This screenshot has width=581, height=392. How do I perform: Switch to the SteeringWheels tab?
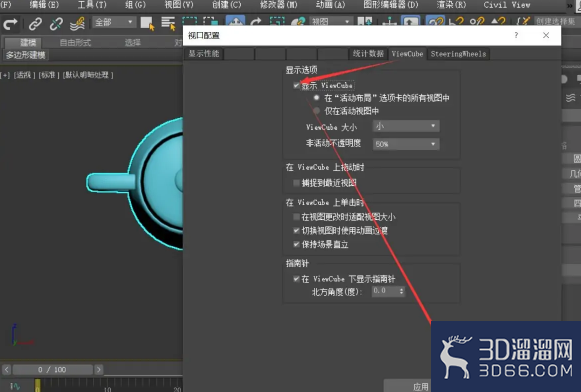pos(458,54)
